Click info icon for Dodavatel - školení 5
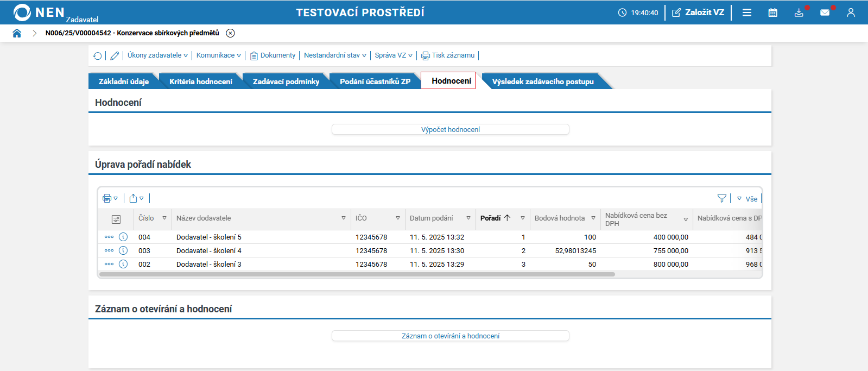868x371 pixels. pyautogui.click(x=123, y=237)
